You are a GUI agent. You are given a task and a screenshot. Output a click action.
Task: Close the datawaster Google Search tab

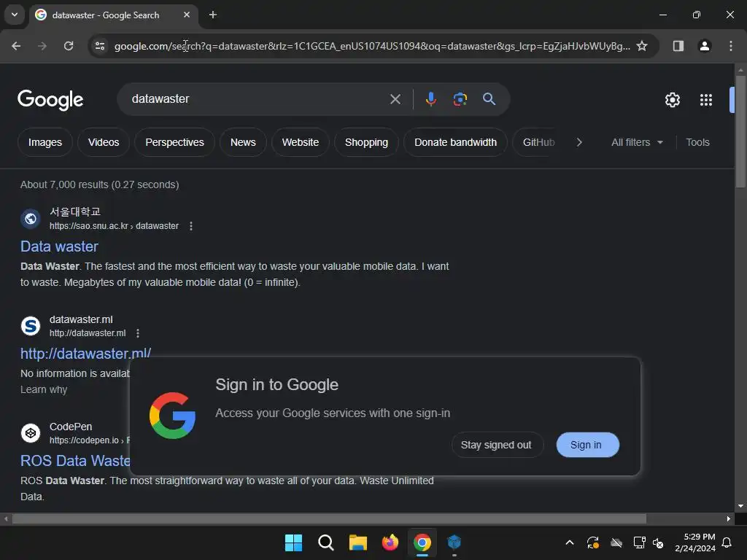[x=187, y=15]
